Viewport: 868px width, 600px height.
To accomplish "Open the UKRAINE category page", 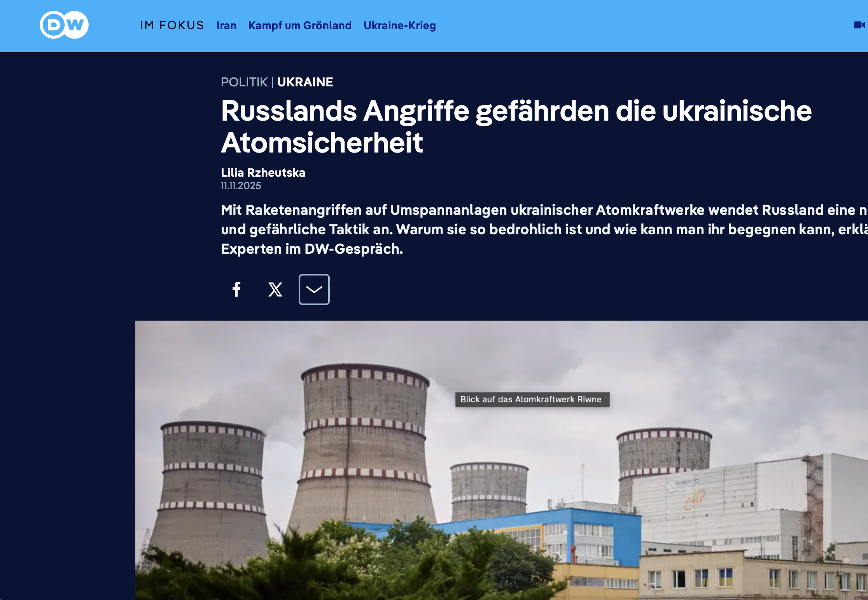I will (305, 82).
